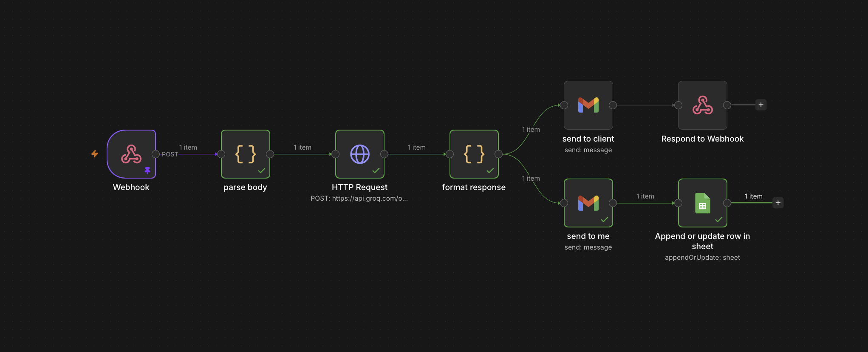Click the 'Webhook' node label
The image size is (868, 352).
pyautogui.click(x=131, y=187)
